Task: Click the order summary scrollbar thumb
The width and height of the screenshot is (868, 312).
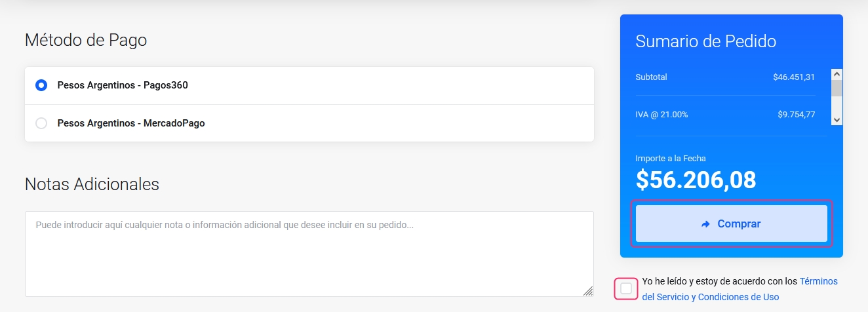Action: coord(837,88)
